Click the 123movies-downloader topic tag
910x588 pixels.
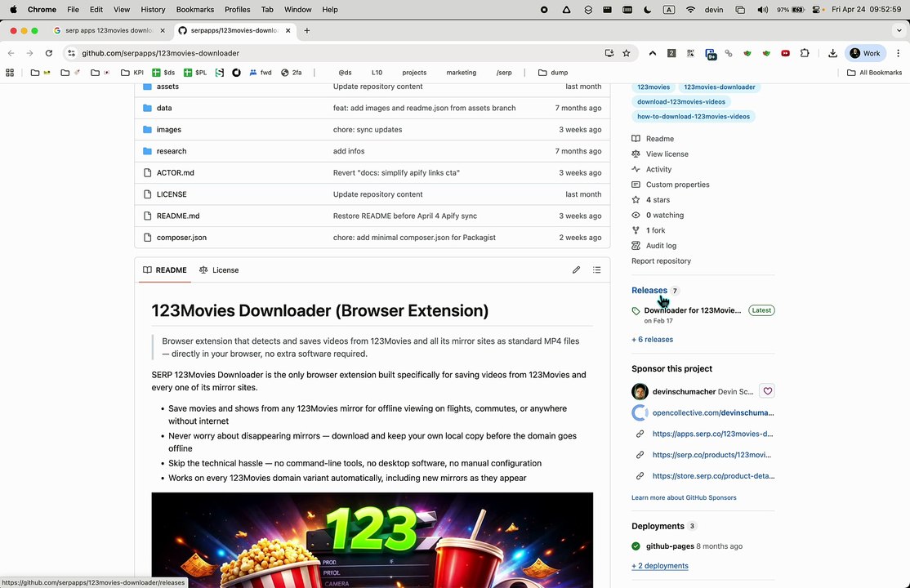[x=719, y=87]
